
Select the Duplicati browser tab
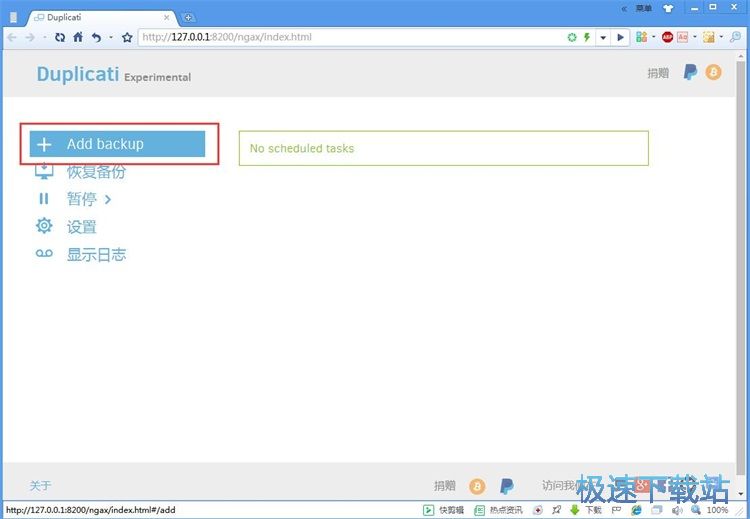(102, 17)
